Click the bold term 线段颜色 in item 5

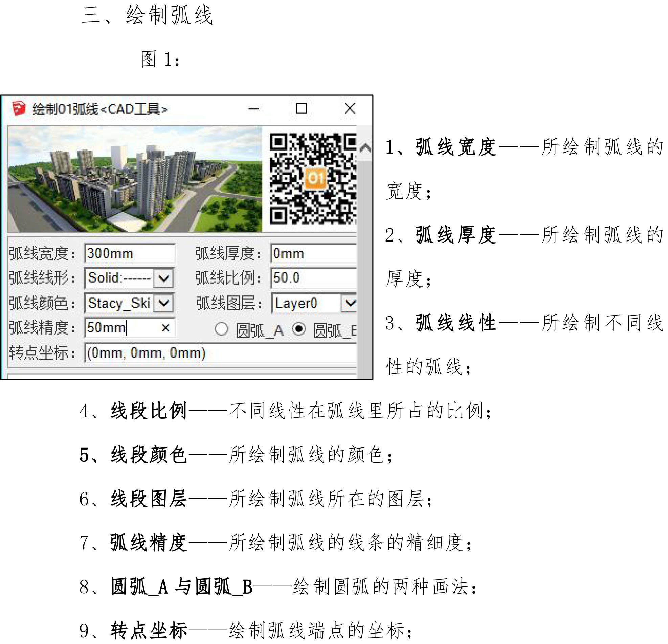[149, 455]
